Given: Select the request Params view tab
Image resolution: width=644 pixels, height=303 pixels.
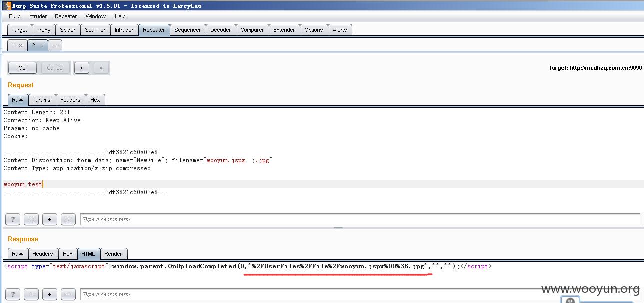Looking at the screenshot, I should 42,100.
